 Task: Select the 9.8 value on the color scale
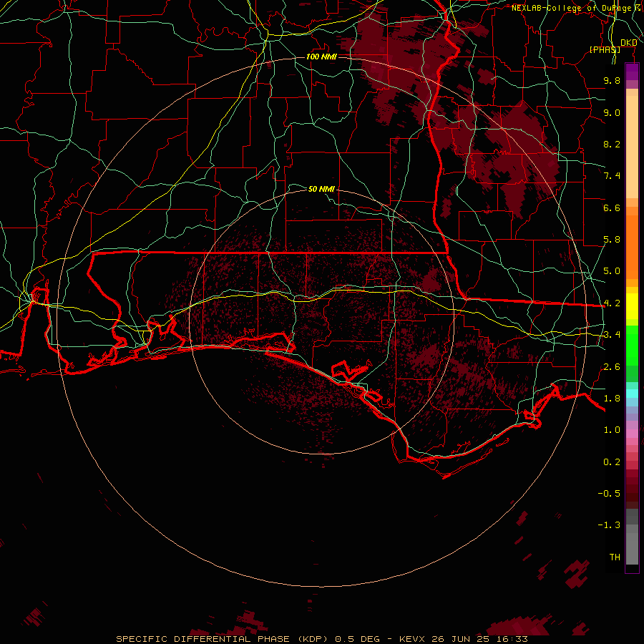click(x=612, y=80)
